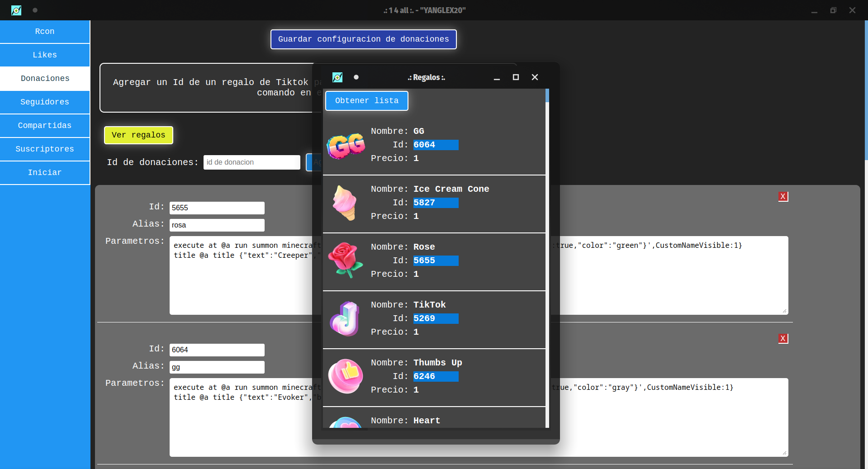This screenshot has height=469, width=868.
Task: Select the GG Id 6064 field
Action: [436, 145]
